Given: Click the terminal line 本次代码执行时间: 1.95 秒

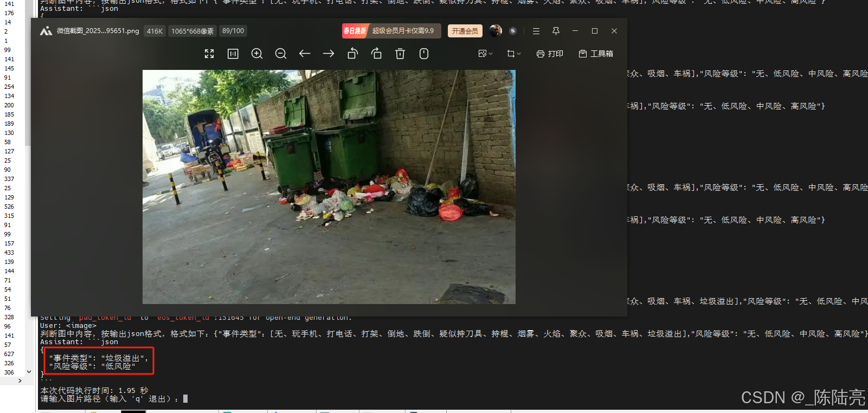Looking at the screenshot, I should [94, 390].
